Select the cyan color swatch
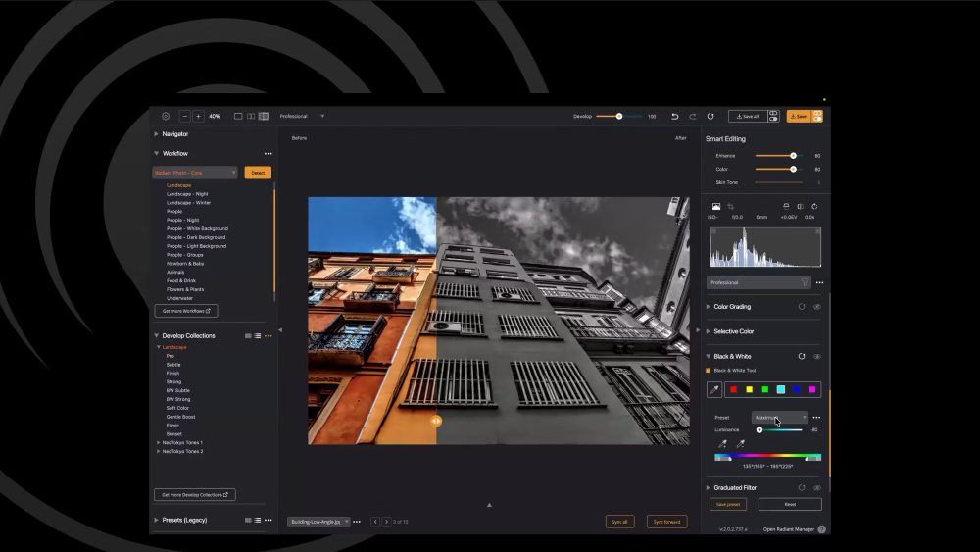This screenshot has width=980, height=552. point(781,389)
